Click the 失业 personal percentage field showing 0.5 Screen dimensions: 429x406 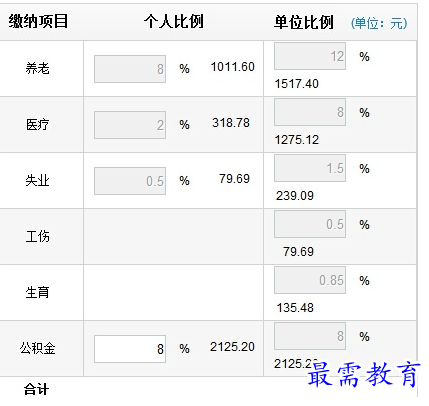130,181
